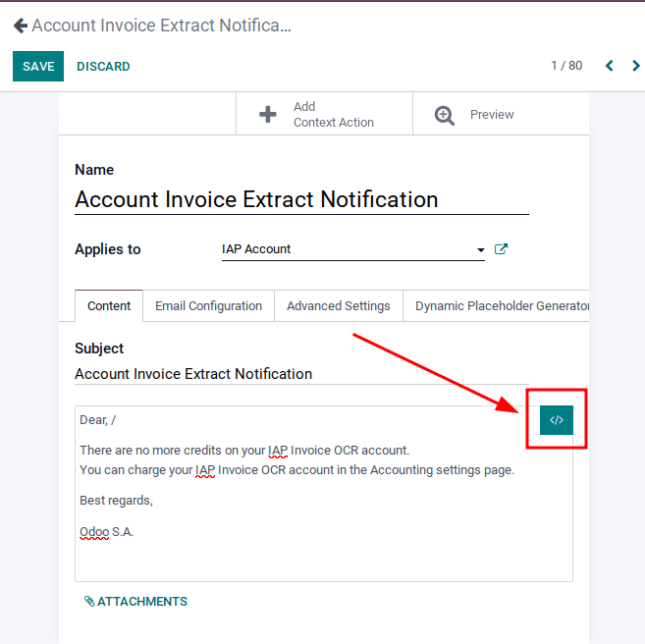Click the plus icon for Add Context Action
Viewport: 645px width, 644px height.
tap(267, 115)
